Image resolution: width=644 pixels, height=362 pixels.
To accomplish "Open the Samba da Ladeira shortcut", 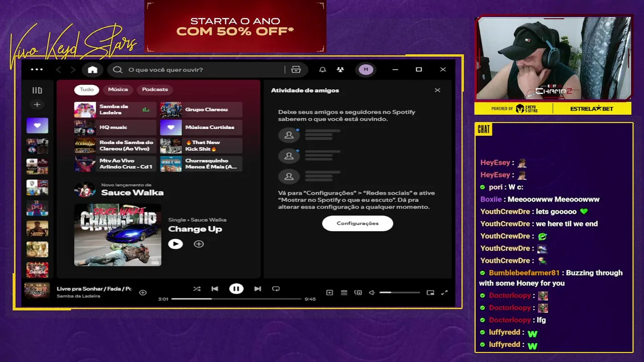I will click(x=115, y=110).
